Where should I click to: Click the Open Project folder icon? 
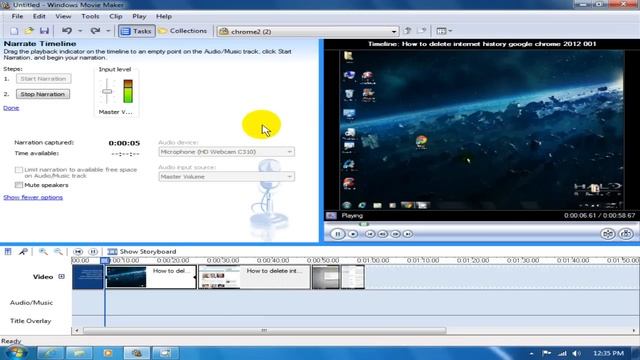(29, 31)
